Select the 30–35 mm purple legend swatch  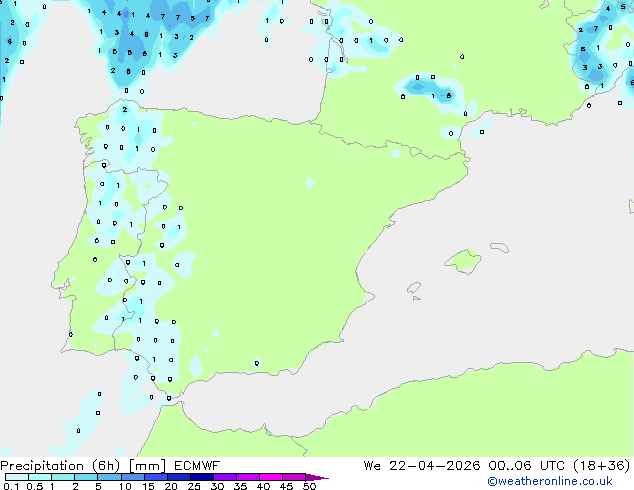225,477
